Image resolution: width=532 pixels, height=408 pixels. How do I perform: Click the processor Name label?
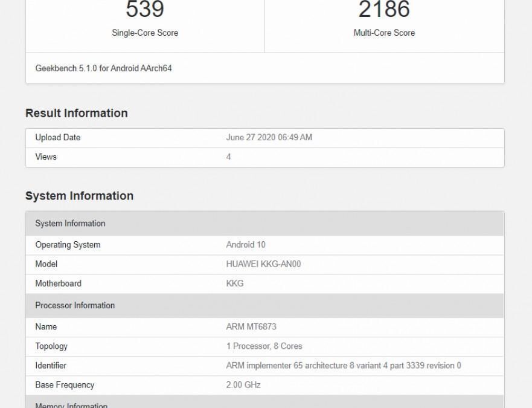pyautogui.click(x=46, y=327)
